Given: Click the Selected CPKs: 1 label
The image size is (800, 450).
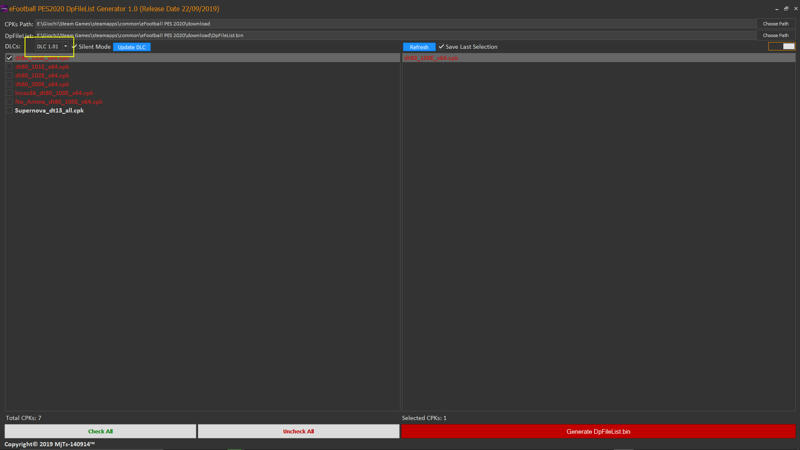Looking at the screenshot, I should click(424, 418).
